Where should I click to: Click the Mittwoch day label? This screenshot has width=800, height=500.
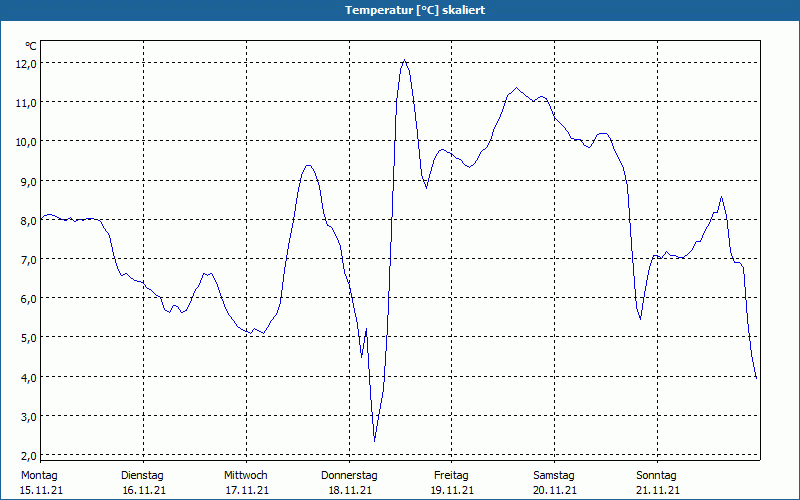245,476
